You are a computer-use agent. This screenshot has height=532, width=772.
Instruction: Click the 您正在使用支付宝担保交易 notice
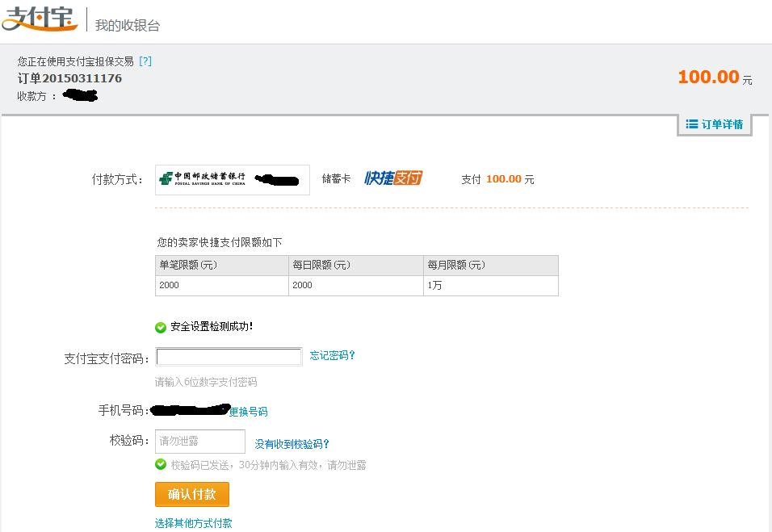click(x=75, y=61)
